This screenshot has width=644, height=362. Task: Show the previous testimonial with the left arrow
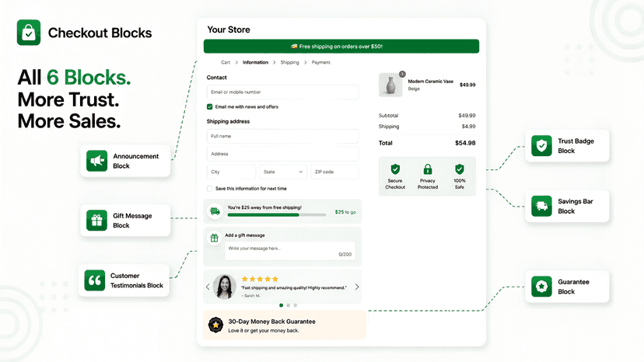(x=208, y=287)
